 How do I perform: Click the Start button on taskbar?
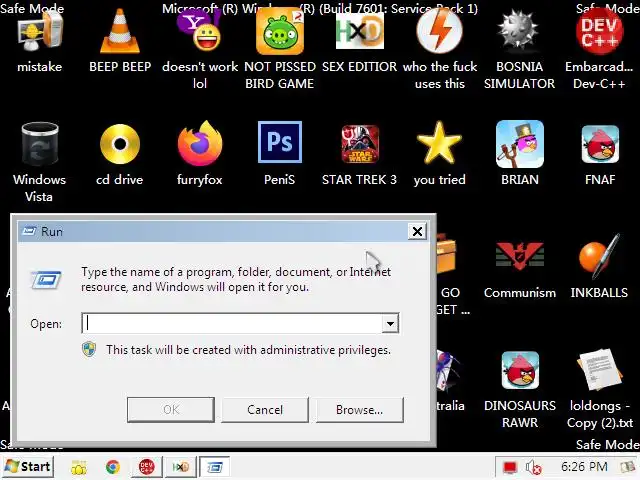[x=28, y=467]
